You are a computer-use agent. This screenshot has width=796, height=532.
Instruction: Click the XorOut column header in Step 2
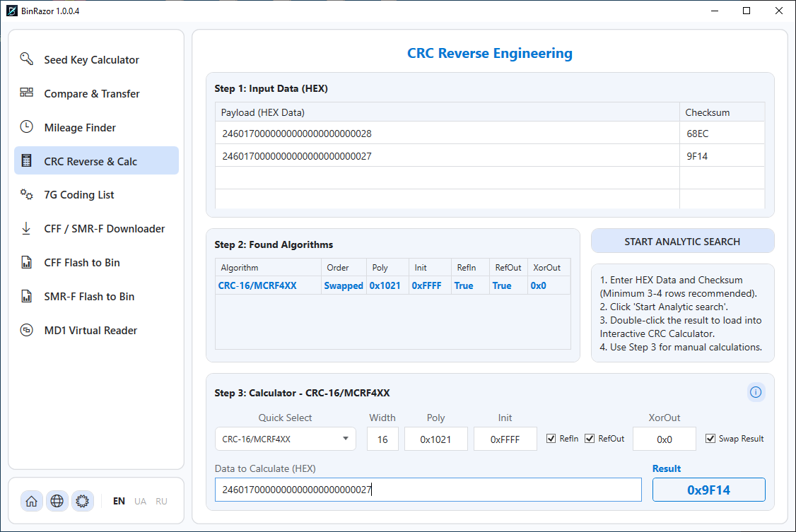coord(549,267)
